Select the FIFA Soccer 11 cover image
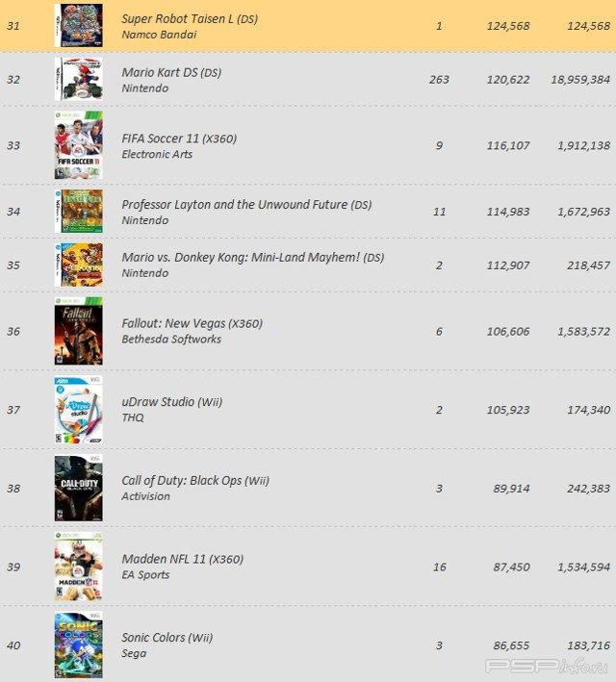The height and width of the screenshot is (682, 616). coord(78,145)
